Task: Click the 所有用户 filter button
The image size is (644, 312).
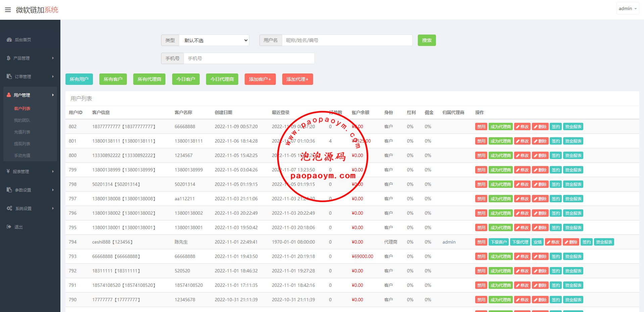Action: tap(79, 79)
